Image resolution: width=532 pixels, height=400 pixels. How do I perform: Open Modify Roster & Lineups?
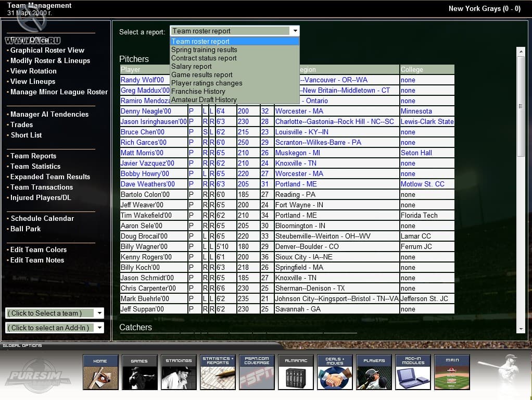coord(50,61)
